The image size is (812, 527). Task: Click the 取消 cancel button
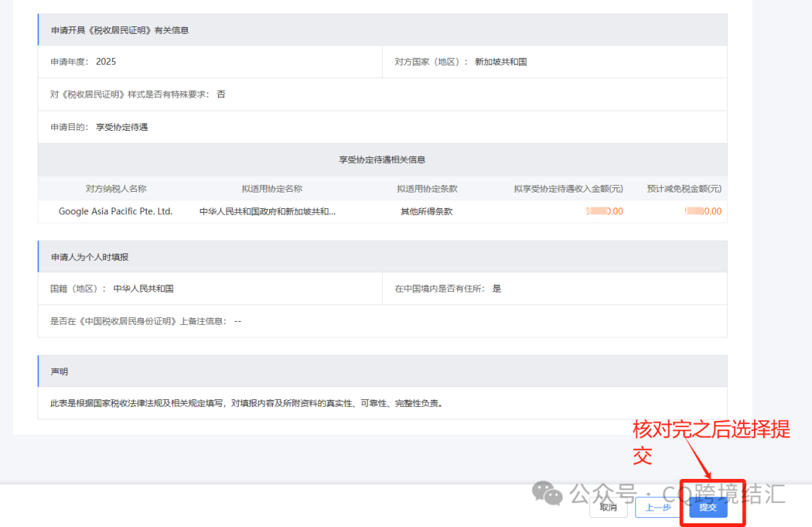click(608, 507)
